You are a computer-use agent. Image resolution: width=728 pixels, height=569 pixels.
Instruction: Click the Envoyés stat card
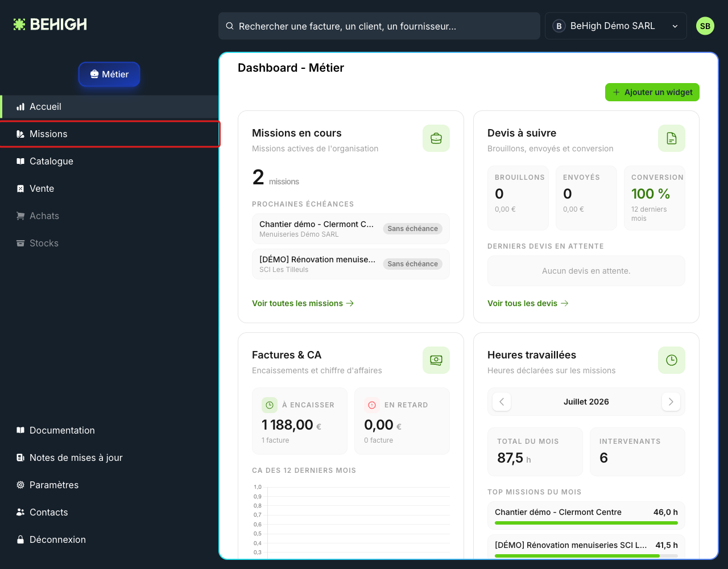pos(586,198)
